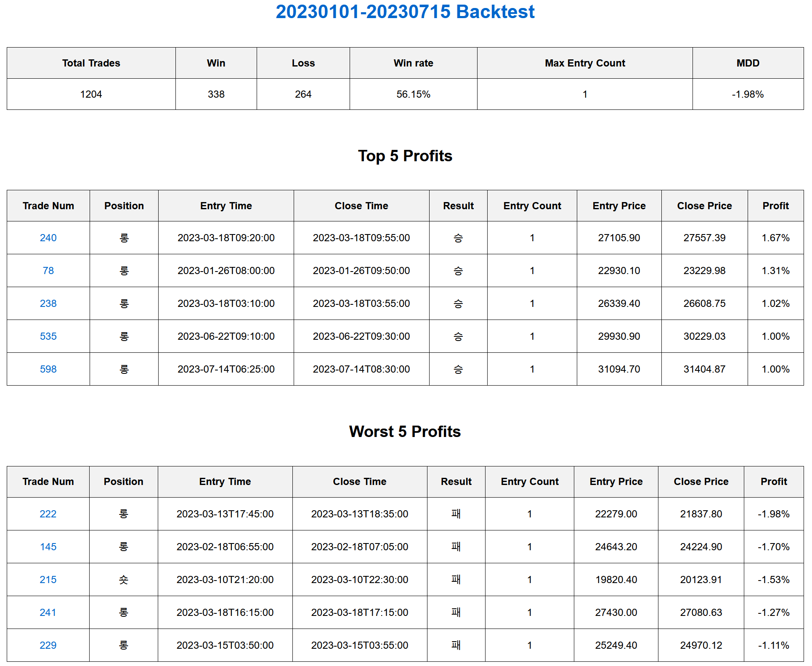Click close time 2023-03-18T17:15:00
The height and width of the screenshot is (666, 812).
(360, 613)
